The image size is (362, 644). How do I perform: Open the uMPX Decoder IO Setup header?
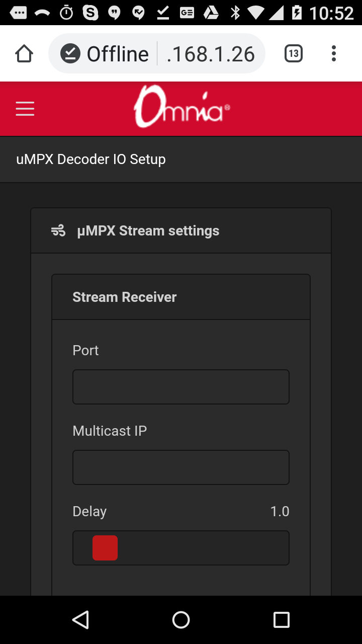point(90,159)
